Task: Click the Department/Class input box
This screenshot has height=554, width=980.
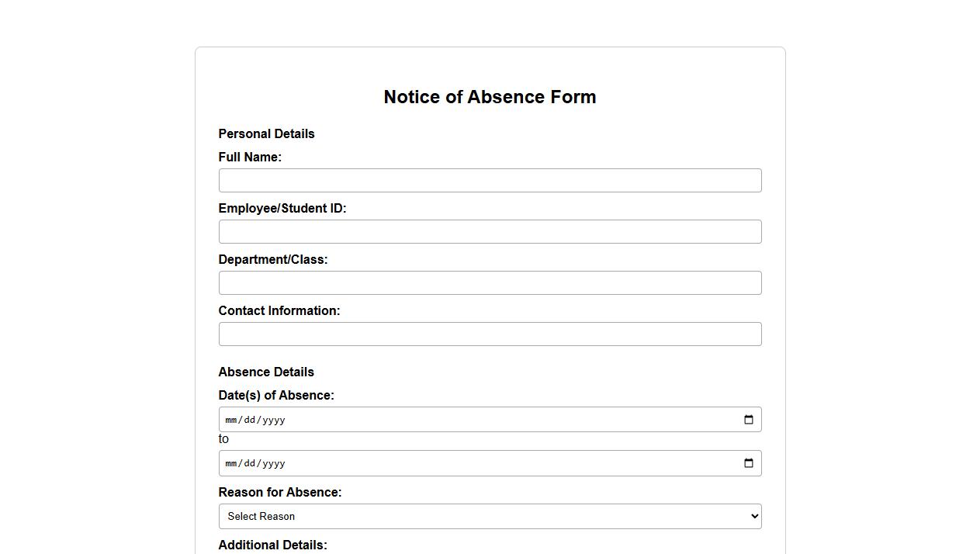Action: (x=490, y=282)
